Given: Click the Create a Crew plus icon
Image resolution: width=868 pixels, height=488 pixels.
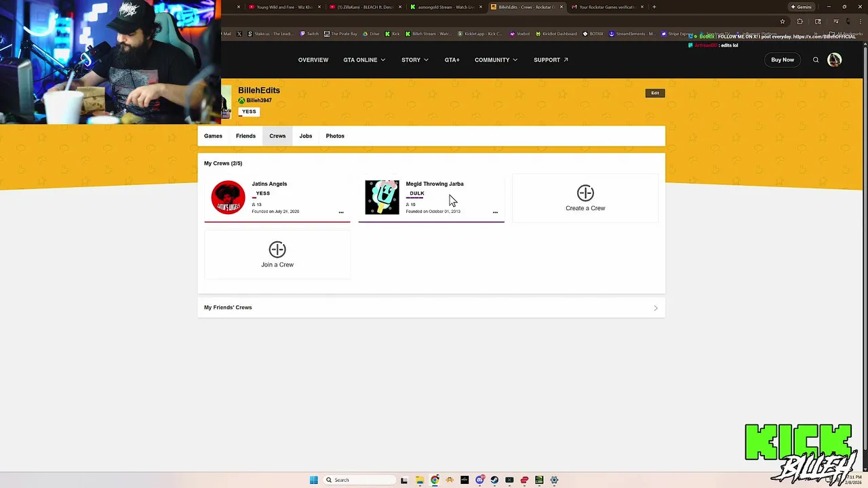Looking at the screenshot, I should [x=585, y=193].
